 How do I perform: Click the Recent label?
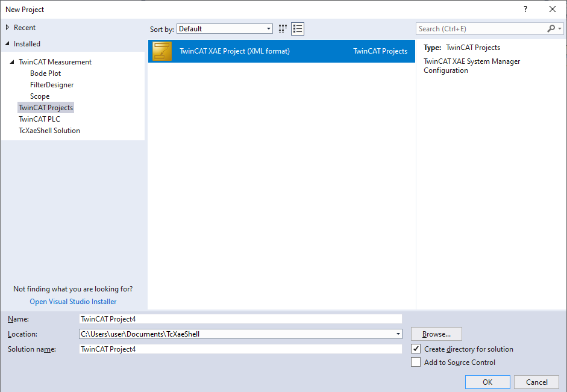tap(25, 28)
